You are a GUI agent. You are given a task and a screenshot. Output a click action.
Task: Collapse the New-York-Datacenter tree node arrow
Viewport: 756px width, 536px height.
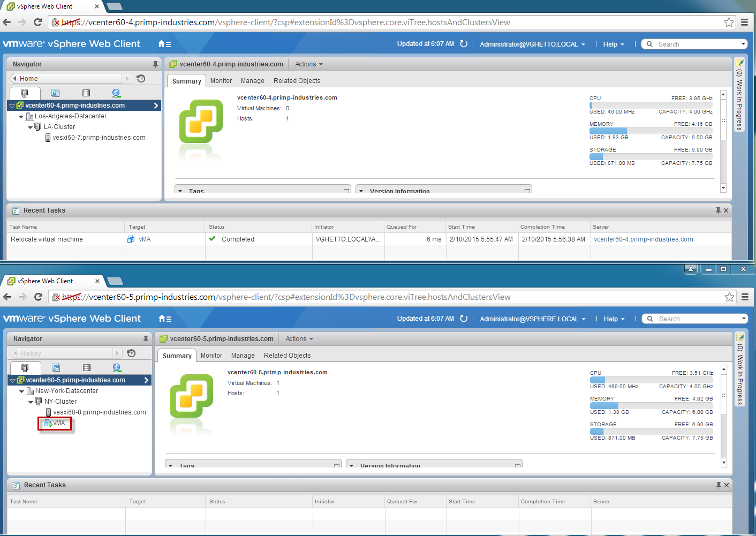(21, 391)
